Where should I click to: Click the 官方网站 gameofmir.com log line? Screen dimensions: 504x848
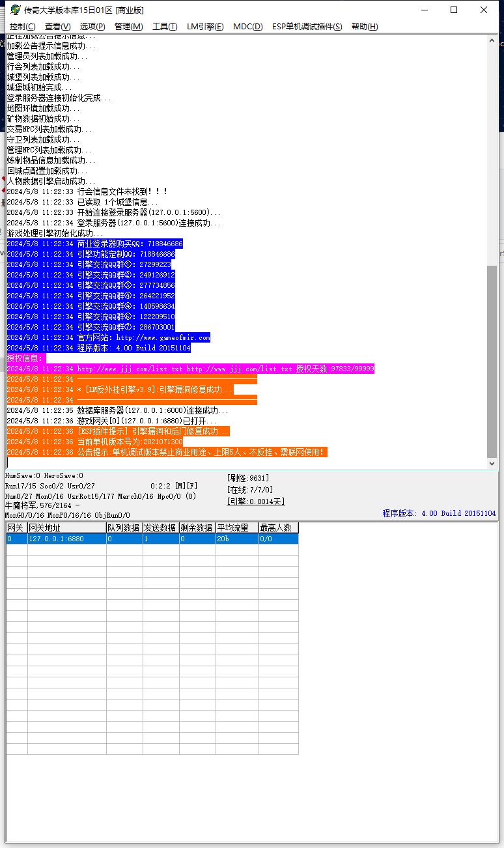tap(109, 337)
